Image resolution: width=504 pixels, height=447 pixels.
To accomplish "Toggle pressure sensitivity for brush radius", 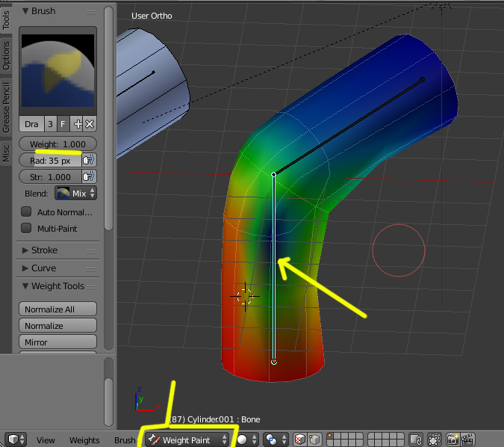I will (89, 160).
